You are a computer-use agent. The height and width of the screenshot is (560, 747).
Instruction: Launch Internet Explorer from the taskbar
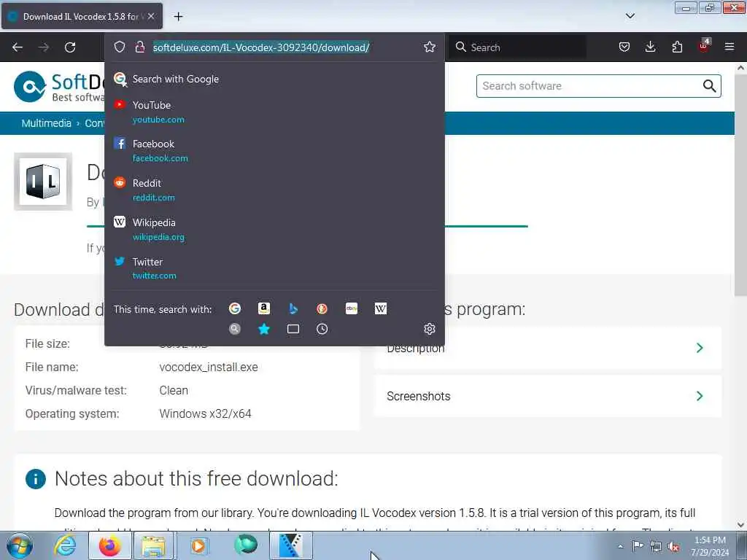click(x=65, y=545)
